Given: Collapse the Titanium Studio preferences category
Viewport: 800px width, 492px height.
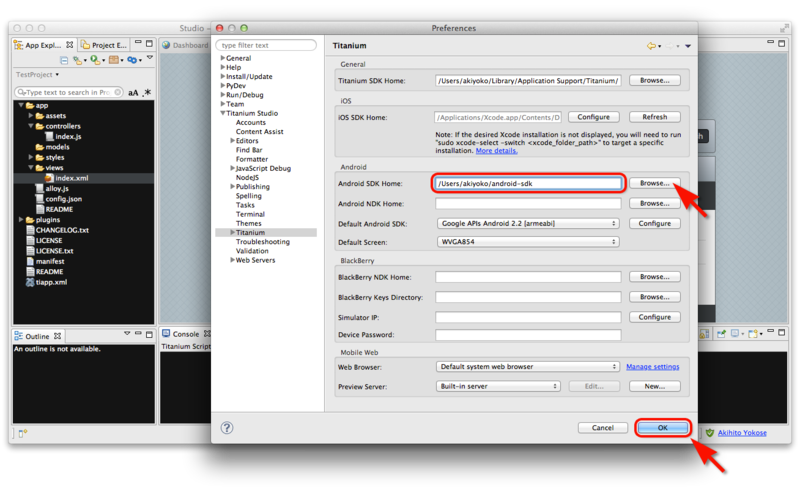Looking at the screenshot, I should tap(222, 113).
